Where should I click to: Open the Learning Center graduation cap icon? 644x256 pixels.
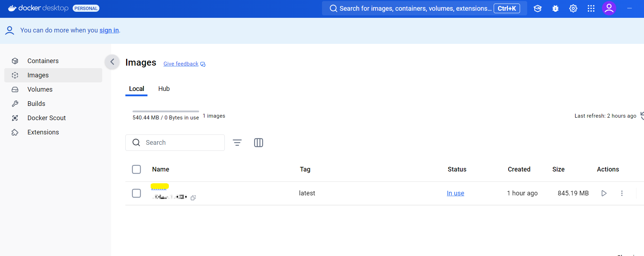coord(537,9)
